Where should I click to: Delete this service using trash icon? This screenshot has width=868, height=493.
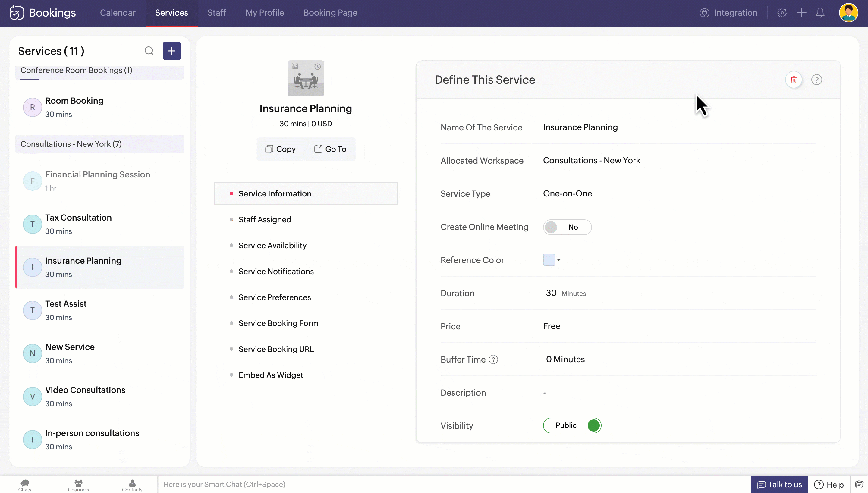tap(794, 80)
